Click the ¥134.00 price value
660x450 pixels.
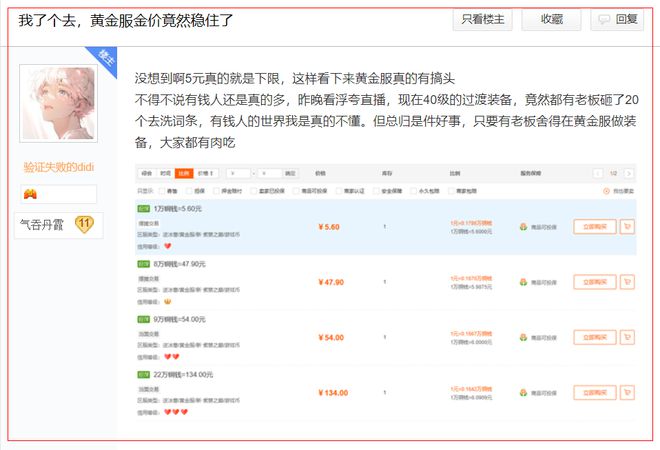tap(333, 393)
